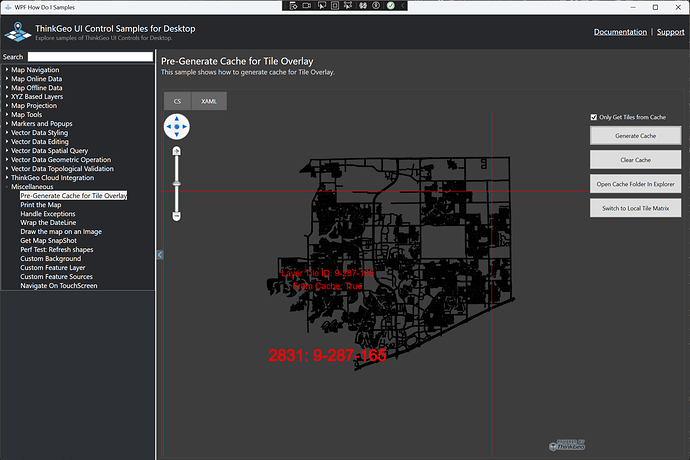Expand the Map Projection node
690x460 pixels.
click(x=7, y=106)
